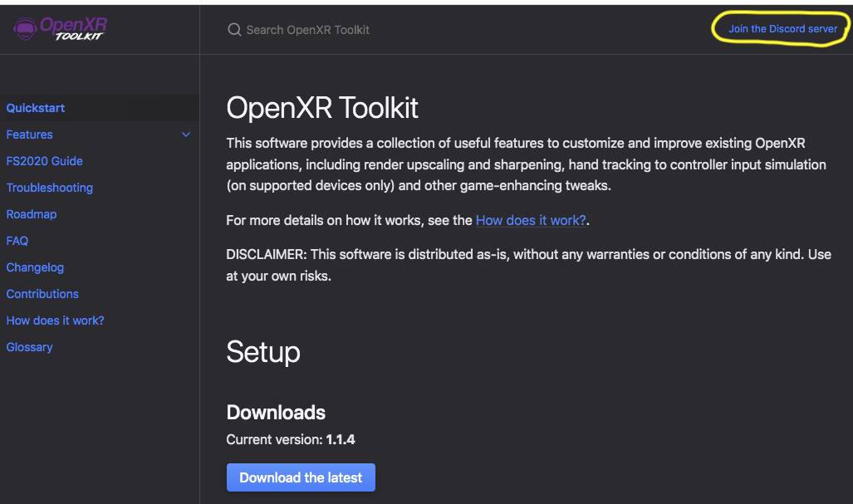Click the Download the latest button
This screenshot has width=853, height=504.
tap(301, 477)
